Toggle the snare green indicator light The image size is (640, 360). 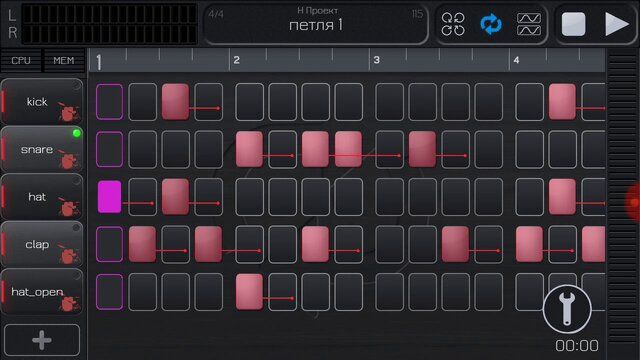pyautogui.click(x=76, y=133)
